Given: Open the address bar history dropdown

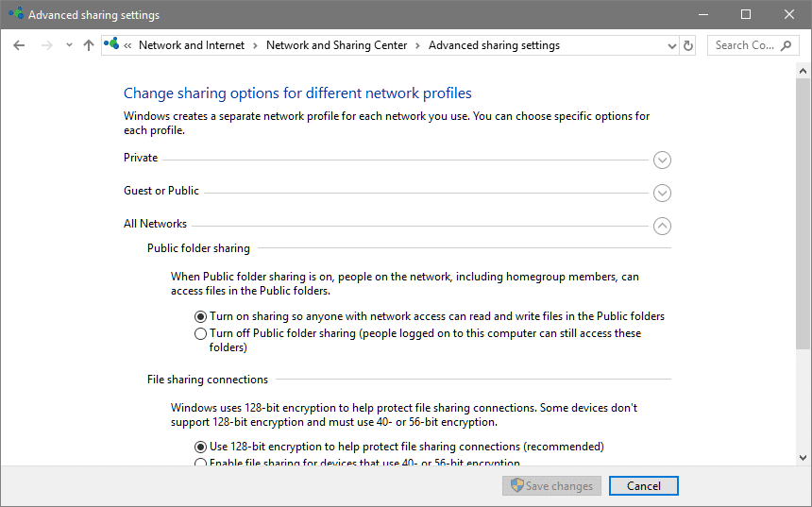Looking at the screenshot, I should (x=671, y=45).
